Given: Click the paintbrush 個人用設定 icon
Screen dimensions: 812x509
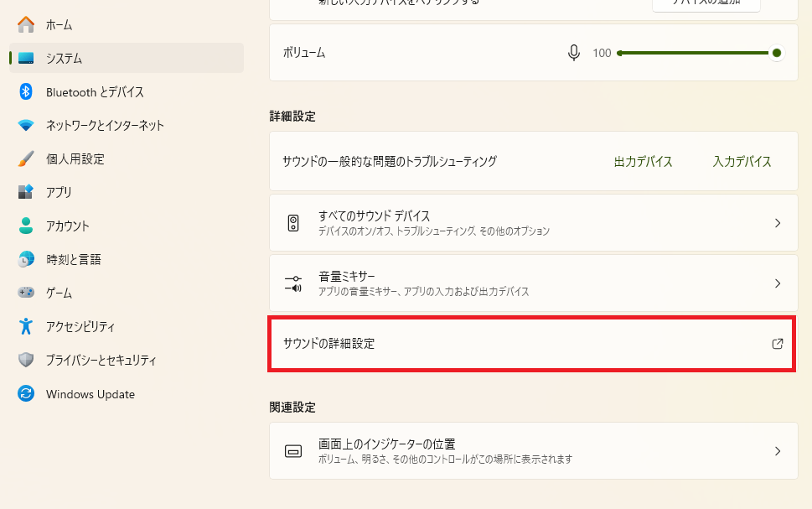Looking at the screenshot, I should click(x=26, y=158).
